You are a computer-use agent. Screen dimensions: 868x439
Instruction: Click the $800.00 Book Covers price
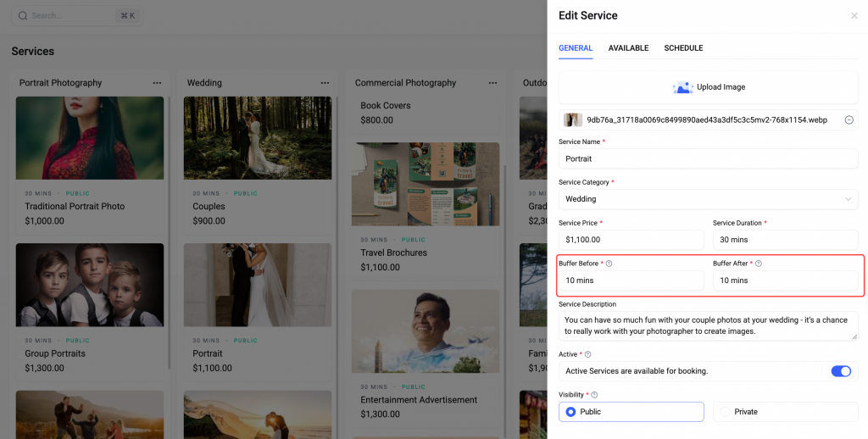pos(376,119)
